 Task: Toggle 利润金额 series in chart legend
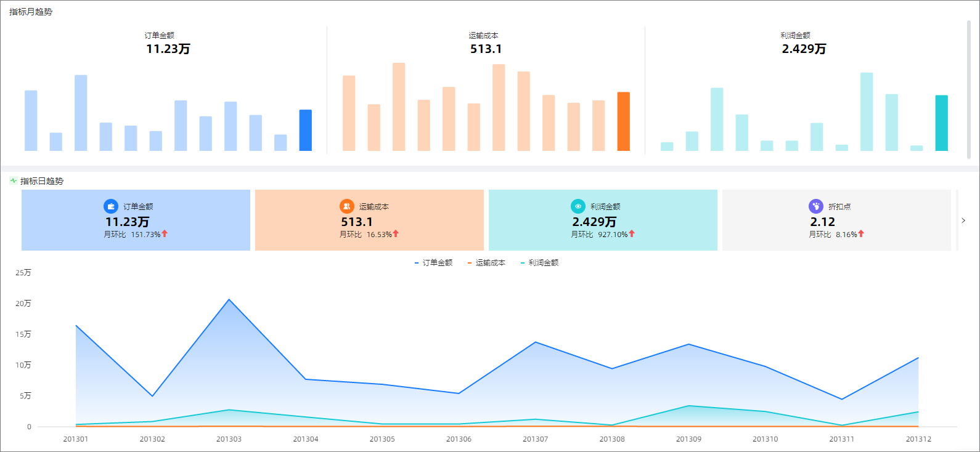(x=540, y=263)
